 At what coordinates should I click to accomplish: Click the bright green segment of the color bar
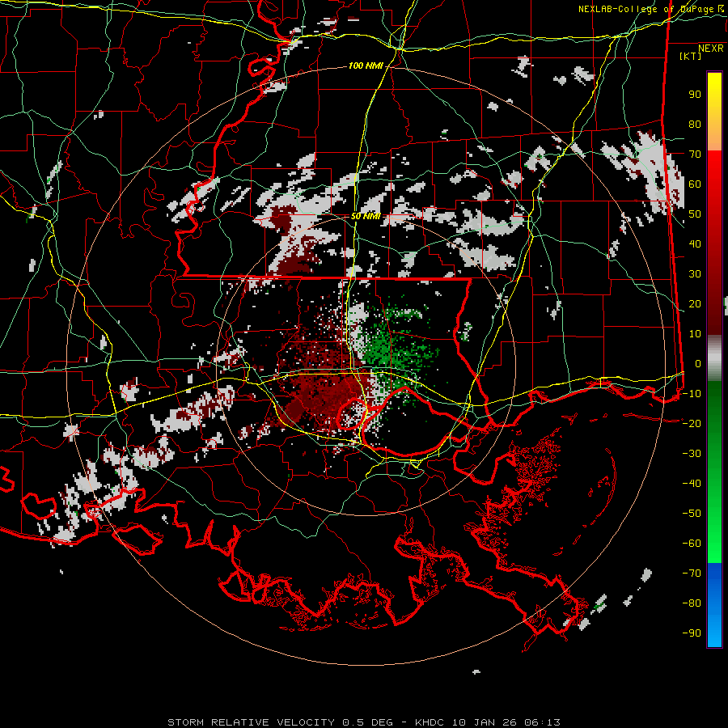714,534
